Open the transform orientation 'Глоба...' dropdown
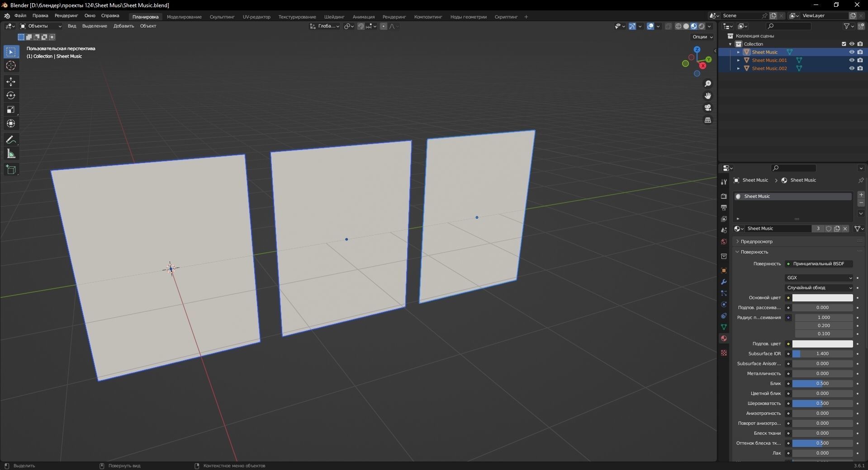The height and width of the screenshot is (470, 868). (x=325, y=26)
